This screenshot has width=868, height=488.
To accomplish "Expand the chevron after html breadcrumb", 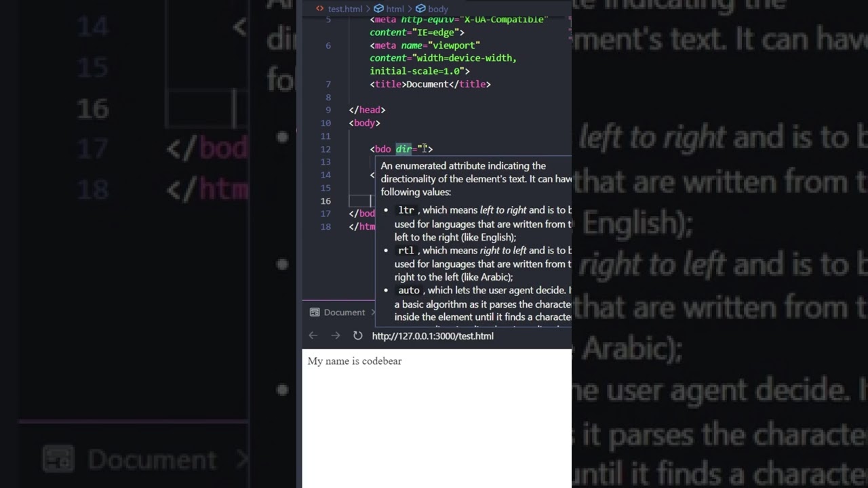I will (410, 9).
